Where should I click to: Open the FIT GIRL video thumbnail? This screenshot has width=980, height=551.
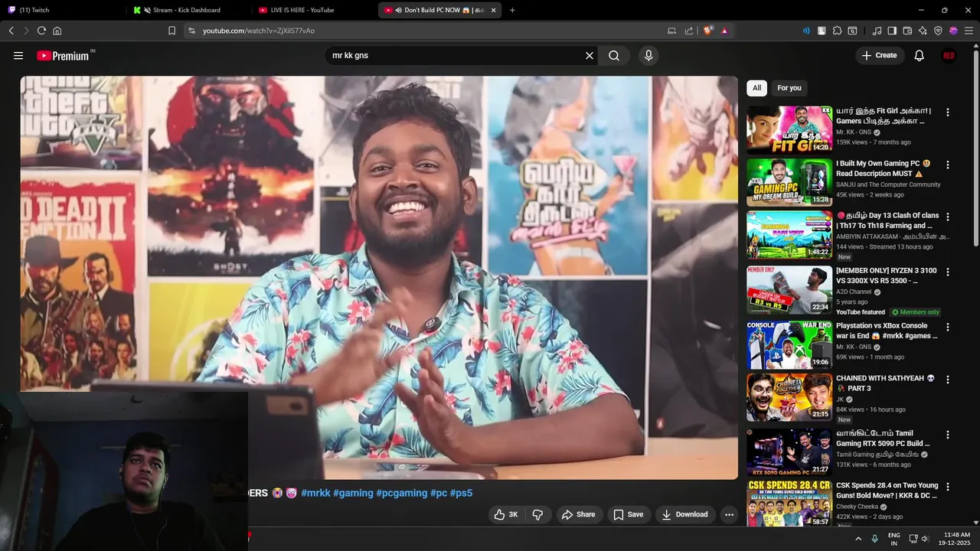click(789, 130)
